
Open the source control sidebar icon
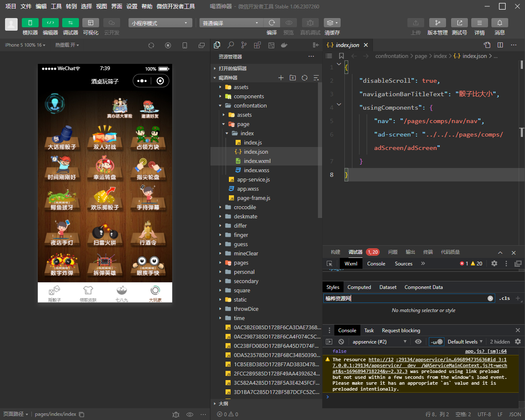[x=244, y=45]
